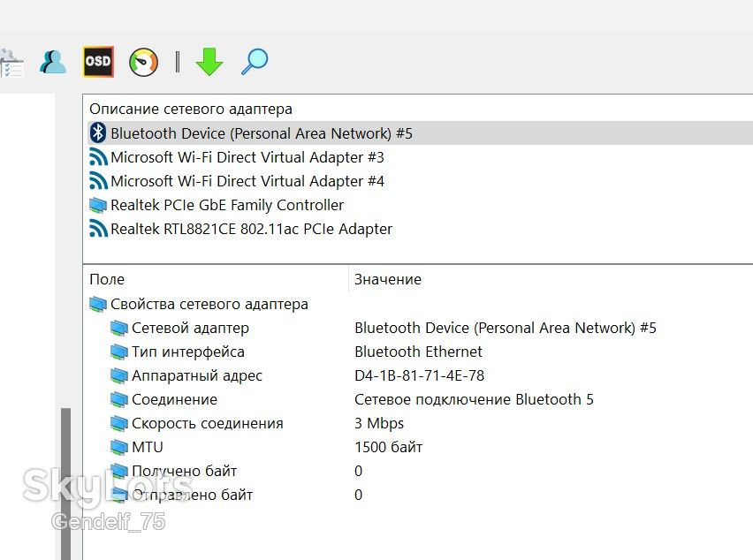Screen dimensions: 753x560
Task: Click the '3 Mbps' connection speed value
Action: click(x=379, y=423)
